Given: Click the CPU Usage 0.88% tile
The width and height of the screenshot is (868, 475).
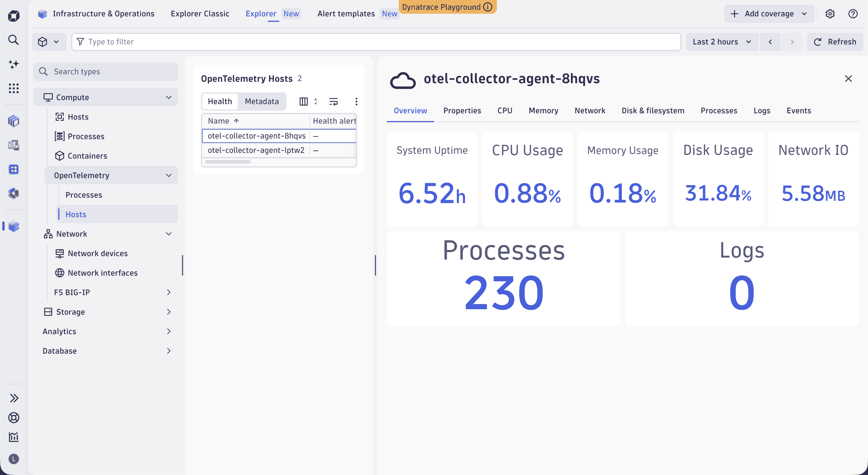Looking at the screenshot, I should point(527,179).
